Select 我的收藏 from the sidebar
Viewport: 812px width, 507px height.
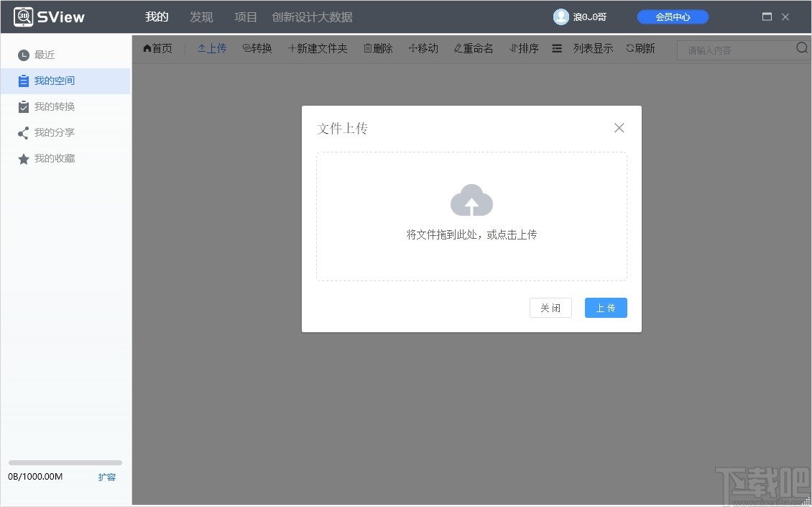pyautogui.click(x=54, y=158)
